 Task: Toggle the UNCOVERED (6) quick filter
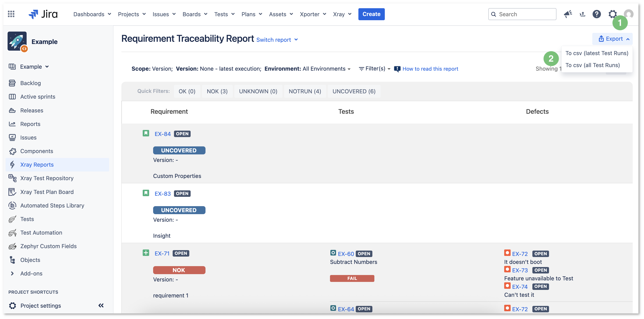tap(354, 91)
